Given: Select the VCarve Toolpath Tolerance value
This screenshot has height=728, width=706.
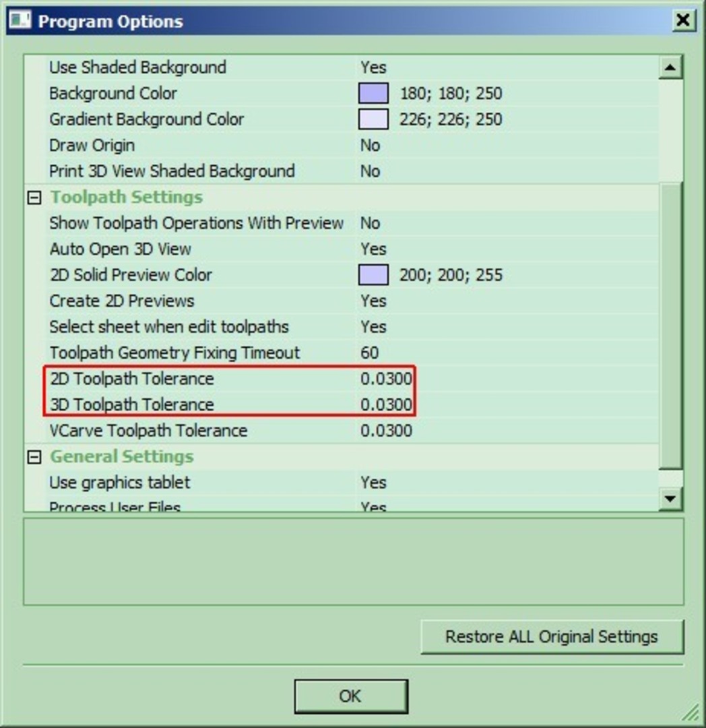Looking at the screenshot, I should (x=385, y=431).
